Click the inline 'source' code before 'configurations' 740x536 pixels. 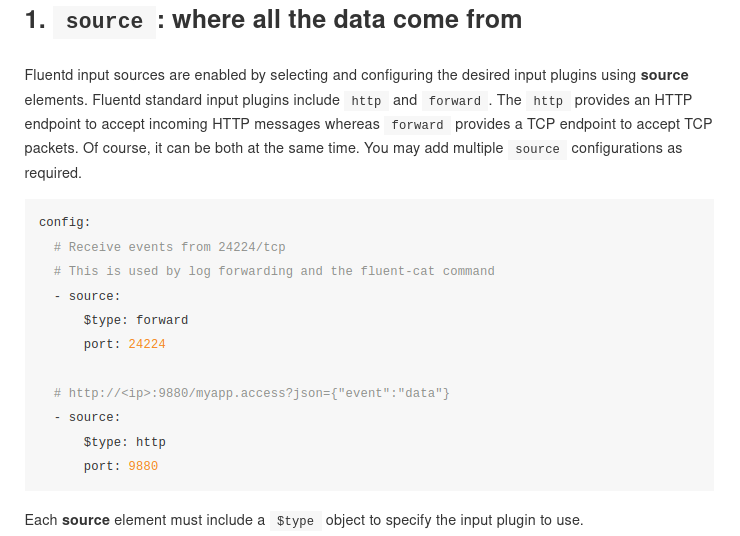point(537,149)
